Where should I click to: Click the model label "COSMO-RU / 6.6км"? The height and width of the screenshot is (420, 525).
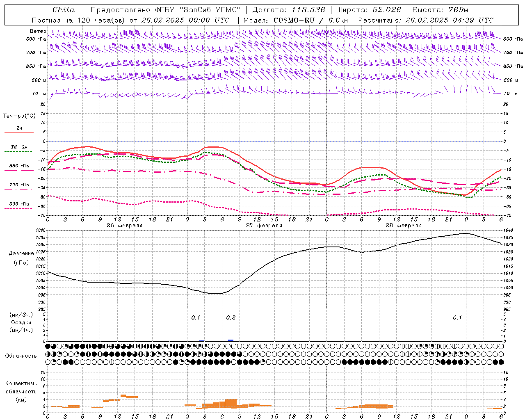click(x=311, y=20)
